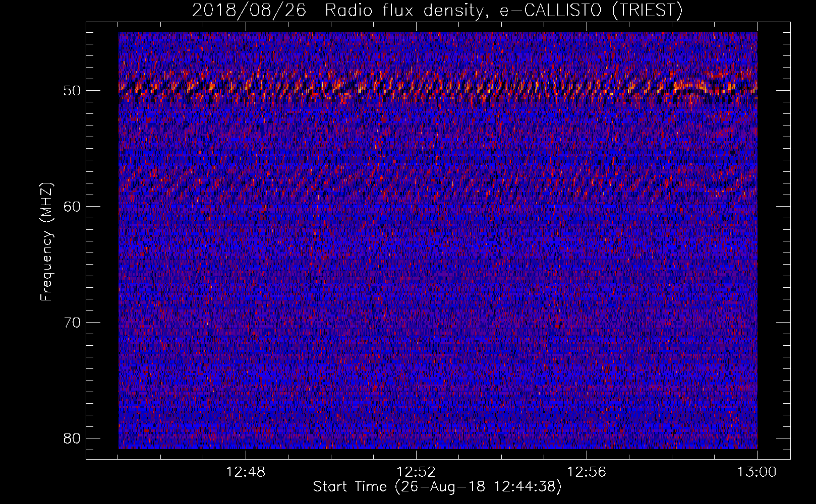Viewport: 816px width, 504px height.
Task: Click the 50 frequency tick label
Action: [73, 91]
